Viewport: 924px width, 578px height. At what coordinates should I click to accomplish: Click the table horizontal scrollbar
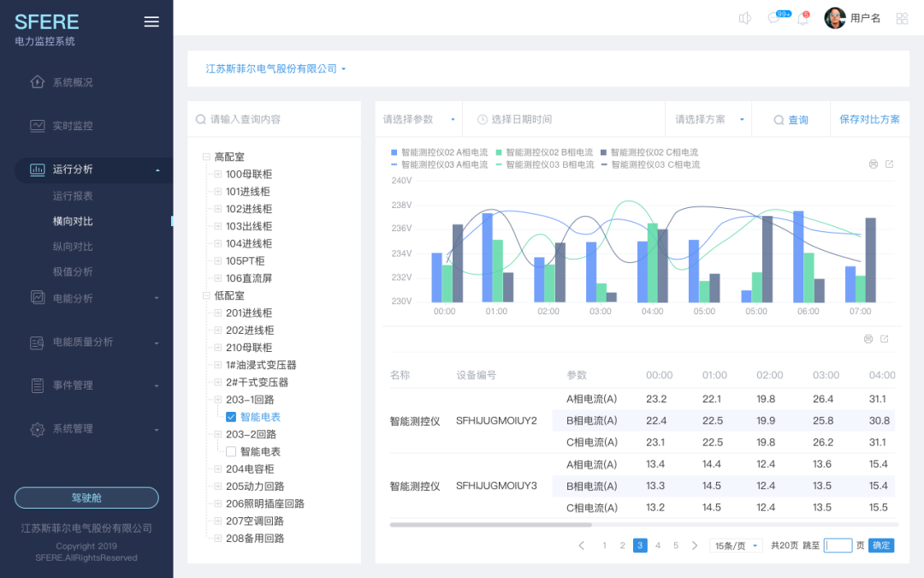click(x=491, y=524)
